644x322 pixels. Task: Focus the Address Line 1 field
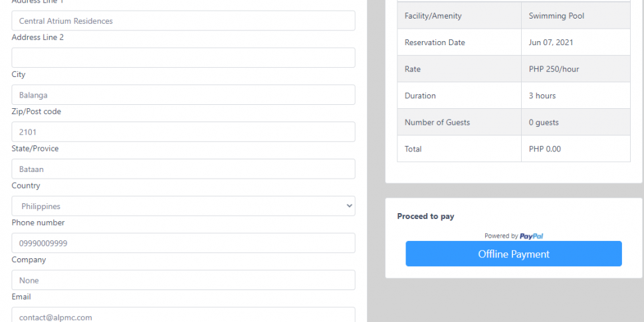(183, 21)
